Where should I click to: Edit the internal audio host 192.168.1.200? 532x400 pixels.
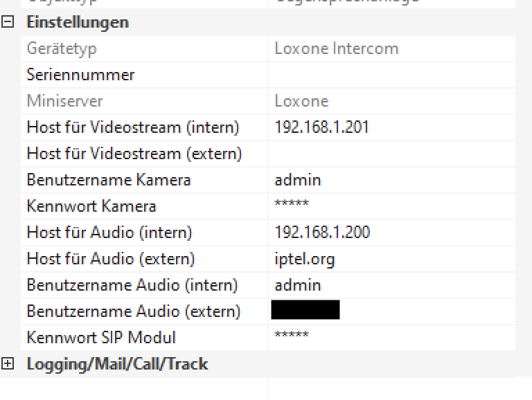[x=322, y=233]
